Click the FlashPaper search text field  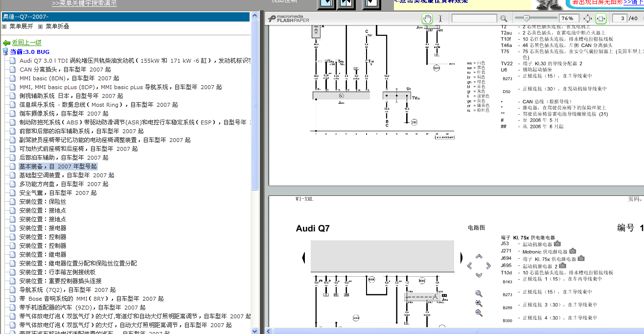(x=474, y=19)
